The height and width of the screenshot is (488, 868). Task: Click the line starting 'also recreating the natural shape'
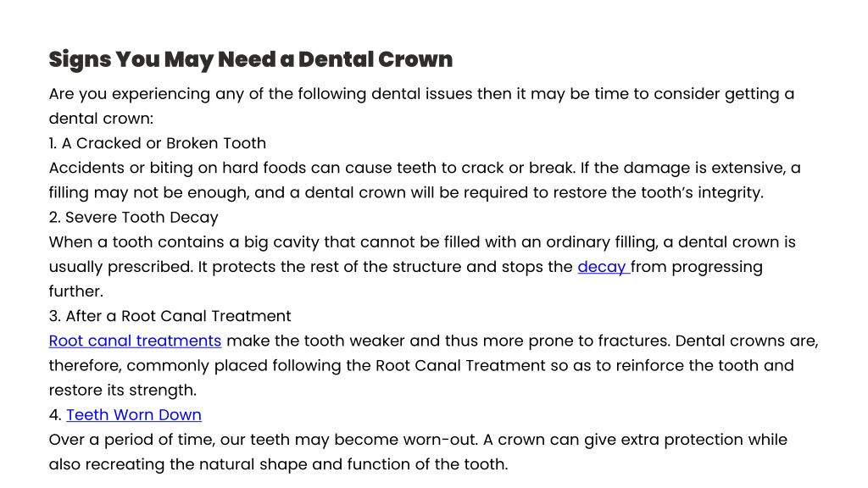pos(278,464)
